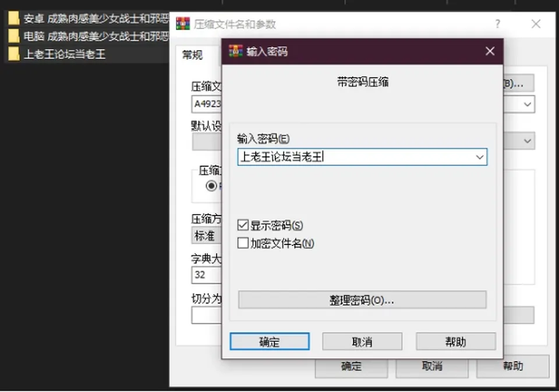Click the 带密码压缩 heading text

click(x=363, y=82)
